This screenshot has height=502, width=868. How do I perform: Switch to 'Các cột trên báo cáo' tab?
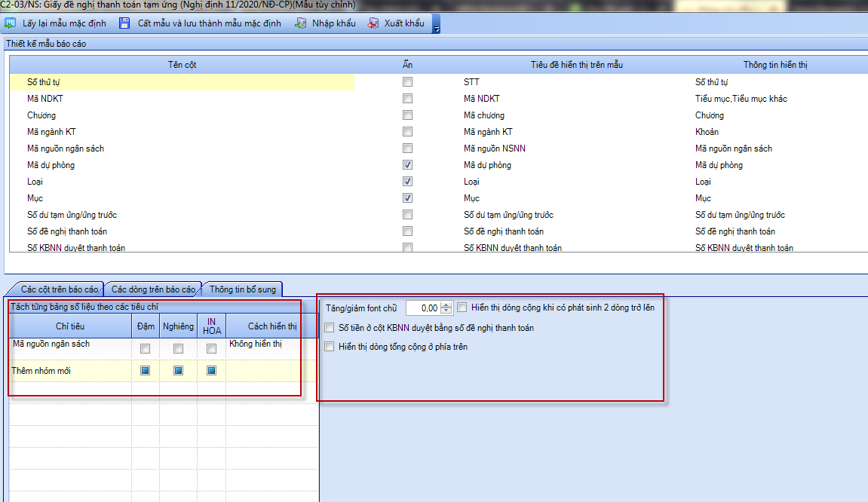[x=60, y=289]
